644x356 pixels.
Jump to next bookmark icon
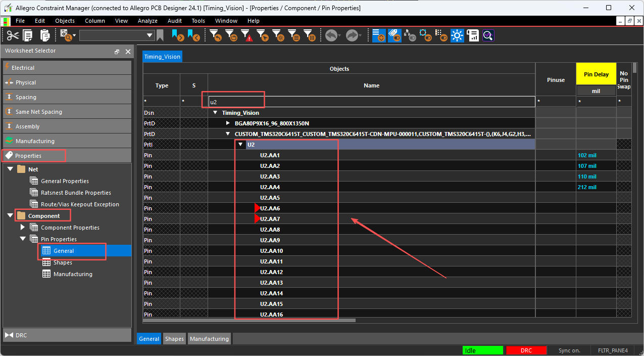178,35
